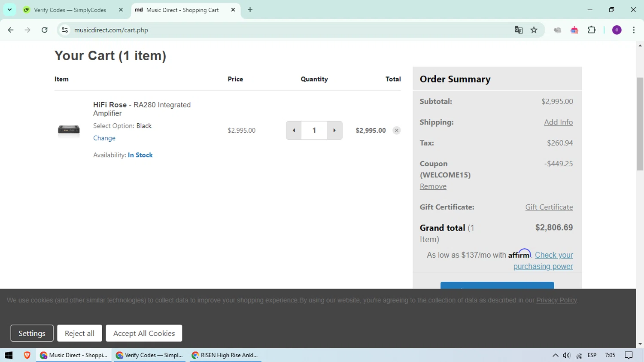Open the Gift Certificate link
Viewport: 644px width, 362px height.
549,207
